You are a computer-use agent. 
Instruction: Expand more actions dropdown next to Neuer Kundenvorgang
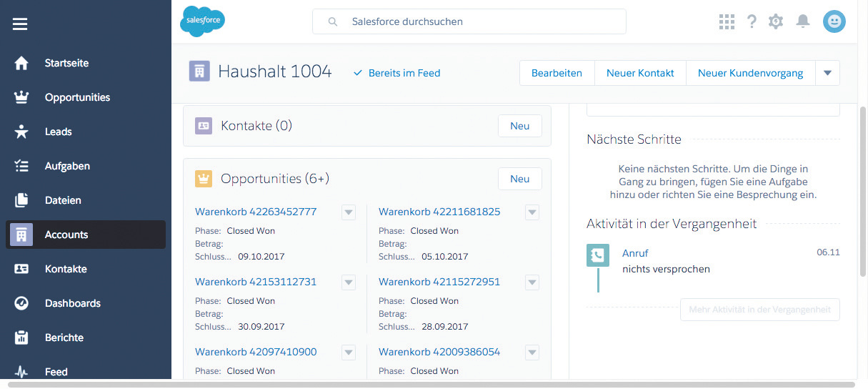tap(827, 73)
